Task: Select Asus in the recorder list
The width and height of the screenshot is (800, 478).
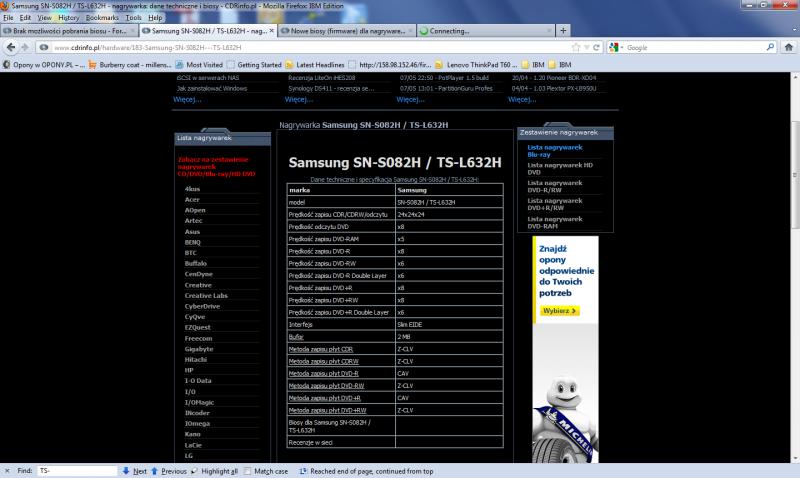Action: pos(192,232)
